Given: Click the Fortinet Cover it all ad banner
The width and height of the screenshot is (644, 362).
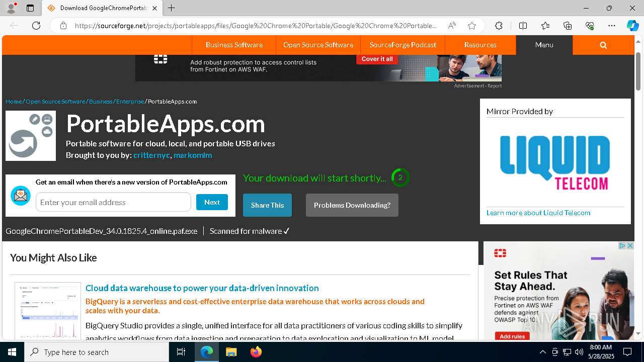Looking at the screenshot, I should pyautogui.click(x=318, y=68).
